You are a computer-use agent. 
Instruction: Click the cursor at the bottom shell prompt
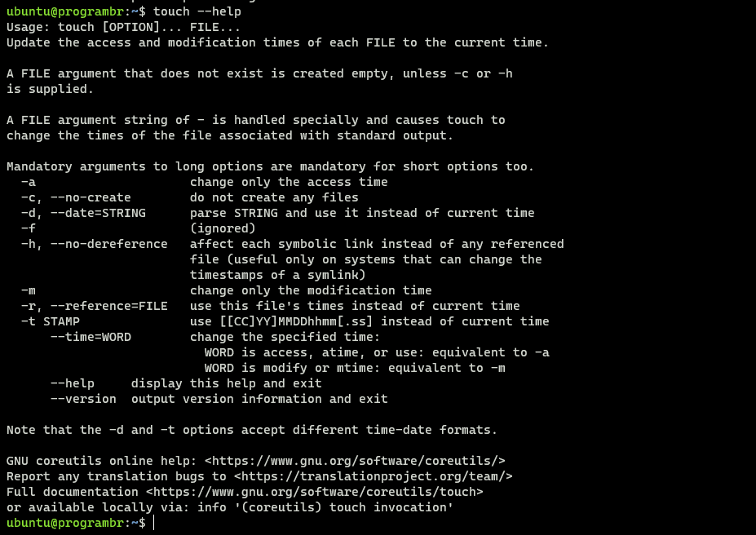coord(154,523)
